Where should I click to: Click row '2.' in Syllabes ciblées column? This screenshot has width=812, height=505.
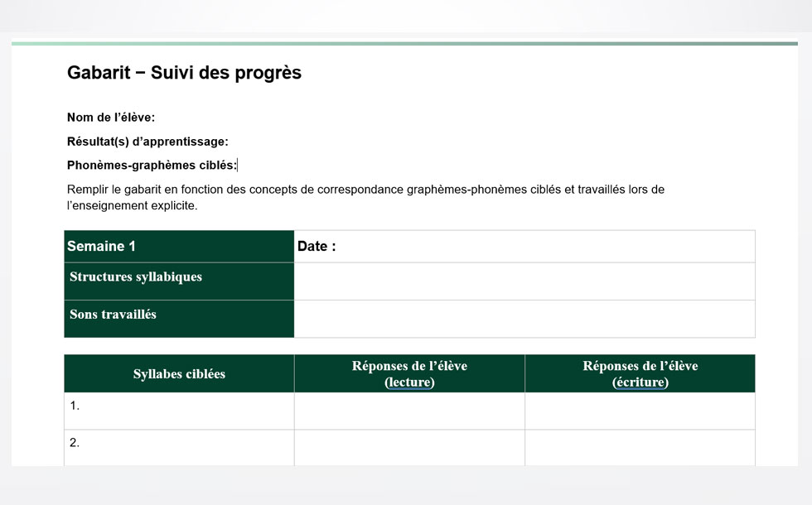(179, 448)
